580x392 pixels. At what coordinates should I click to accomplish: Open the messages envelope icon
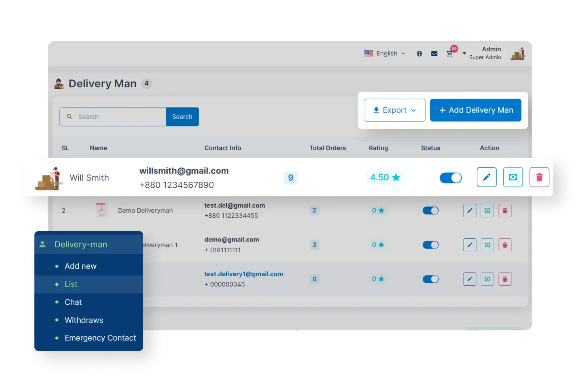[x=434, y=53]
